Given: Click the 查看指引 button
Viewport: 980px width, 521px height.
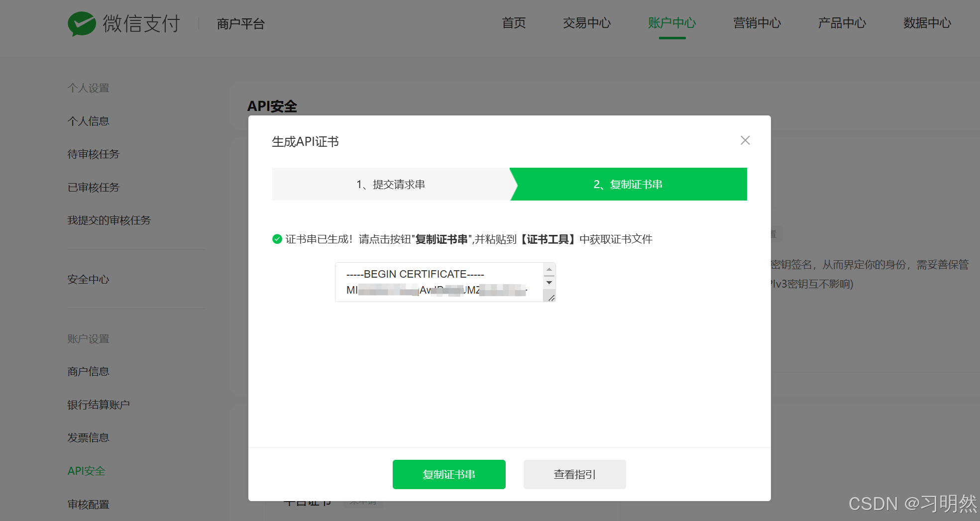Looking at the screenshot, I should click(575, 474).
